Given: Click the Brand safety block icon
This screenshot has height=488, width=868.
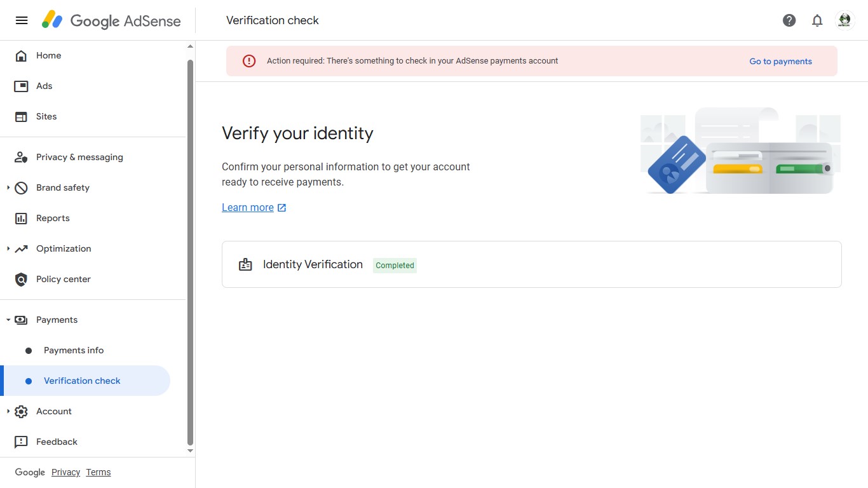Looking at the screenshot, I should [x=21, y=188].
